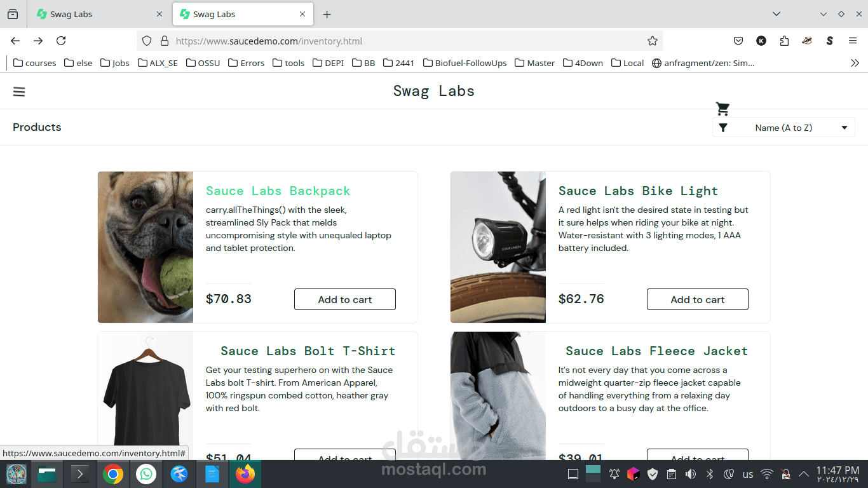Open the terminal from the taskbar
This screenshot has width=868, height=488.
80,474
